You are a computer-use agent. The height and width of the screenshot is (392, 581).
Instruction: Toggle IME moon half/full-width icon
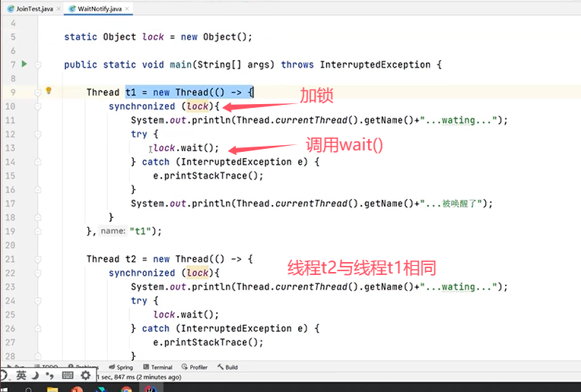coord(35,375)
